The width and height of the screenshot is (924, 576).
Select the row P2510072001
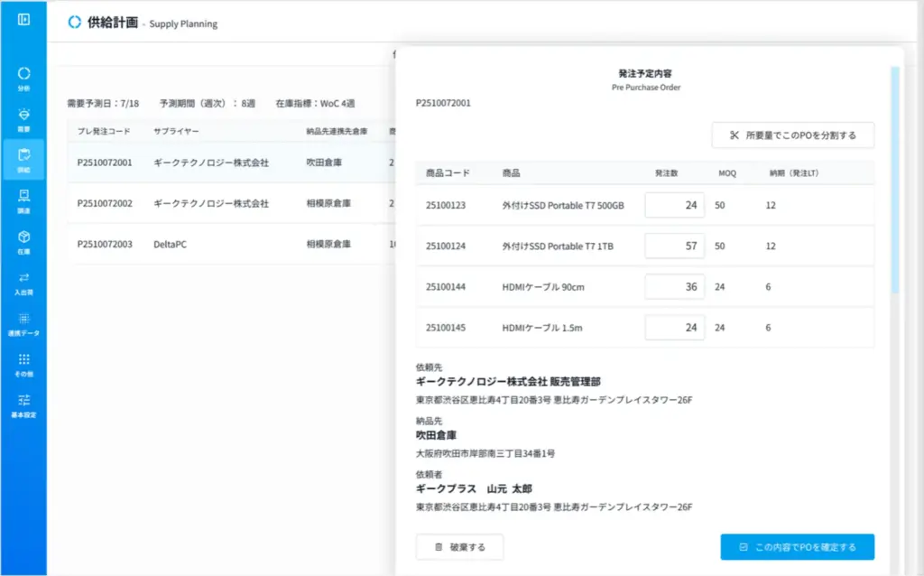(232, 163)
